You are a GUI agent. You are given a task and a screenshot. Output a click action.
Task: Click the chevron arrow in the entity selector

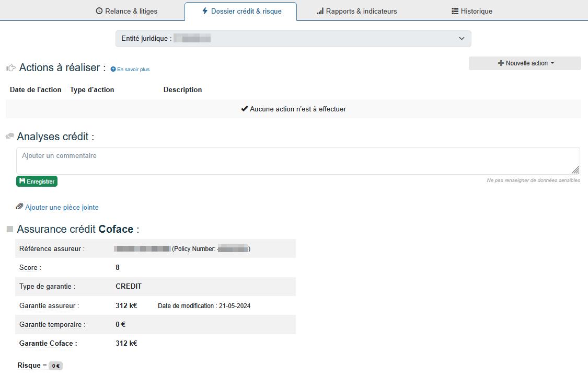tap(462, 39)
